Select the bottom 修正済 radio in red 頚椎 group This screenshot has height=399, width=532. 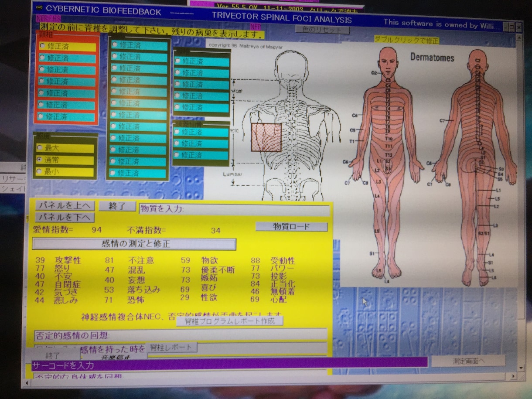click(x=41, y=116)
